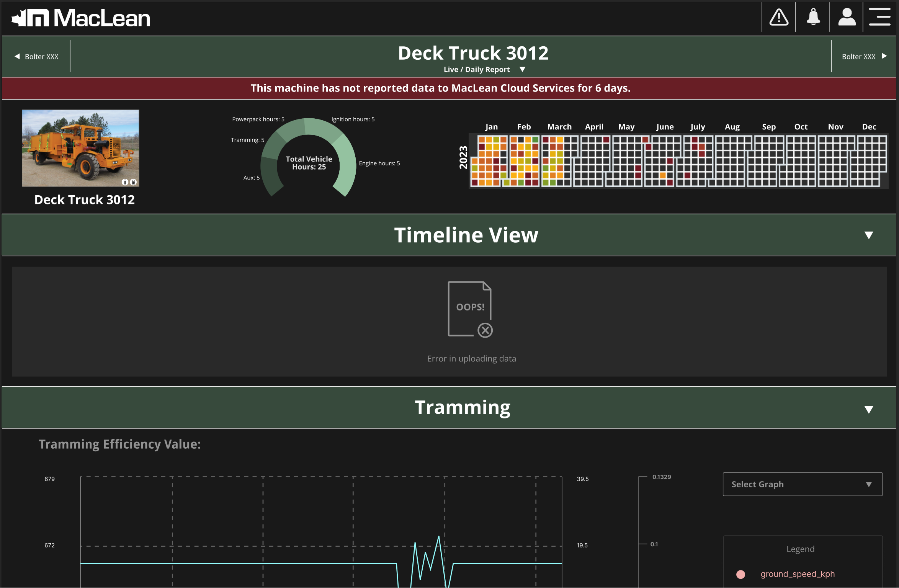Select the March month label in calendar
Viewport: 899px width, 588px height.
pyautogui.click(x=559, y=127)
